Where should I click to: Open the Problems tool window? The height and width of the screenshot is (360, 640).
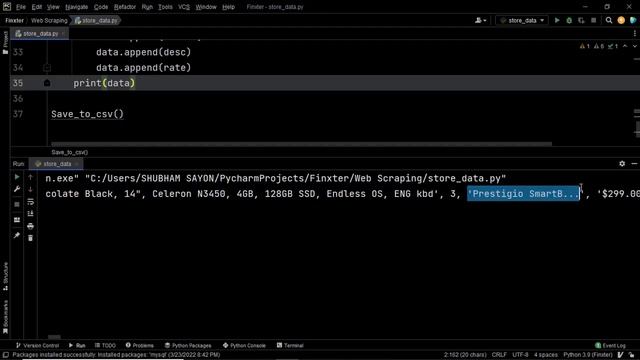tap(140, 345)
